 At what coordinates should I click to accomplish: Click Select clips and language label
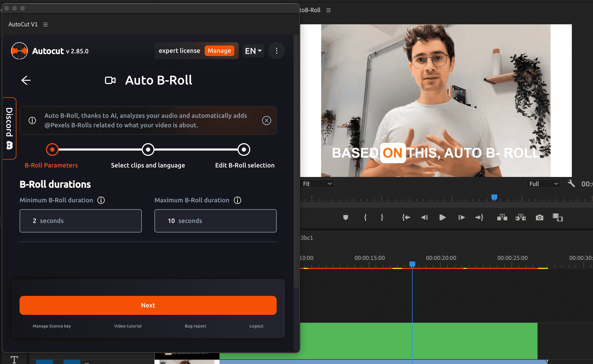(148, 165)
